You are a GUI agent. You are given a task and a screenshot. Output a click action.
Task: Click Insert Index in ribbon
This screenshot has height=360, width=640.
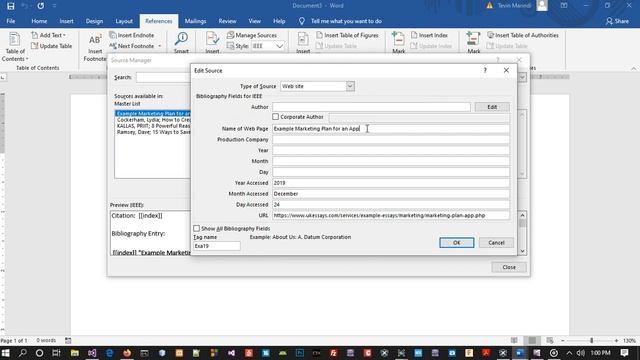point(429,35)
